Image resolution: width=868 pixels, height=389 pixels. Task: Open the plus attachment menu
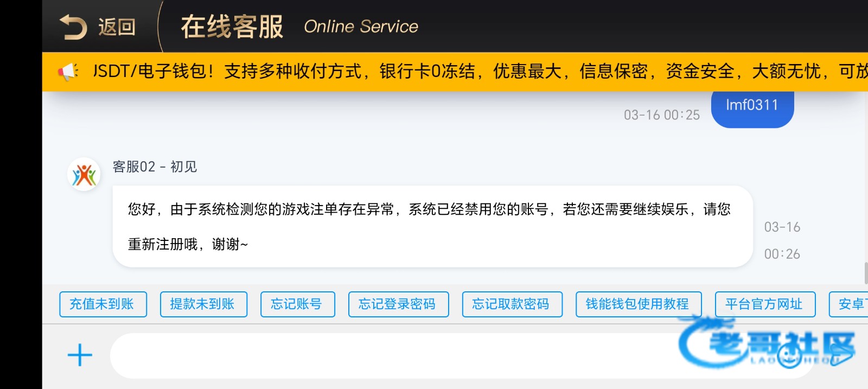(x=80, y=355)
